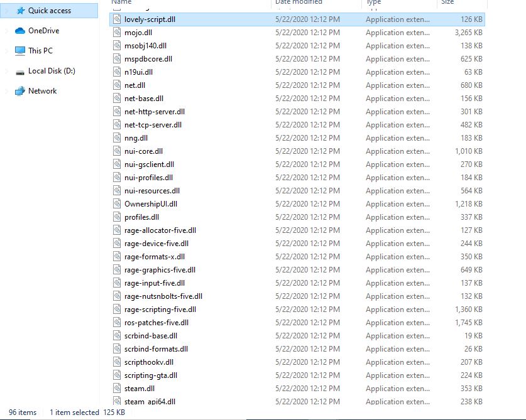Select rage-formats-x.dll file name
Viewport: 526px width, 420px height.
155,257
